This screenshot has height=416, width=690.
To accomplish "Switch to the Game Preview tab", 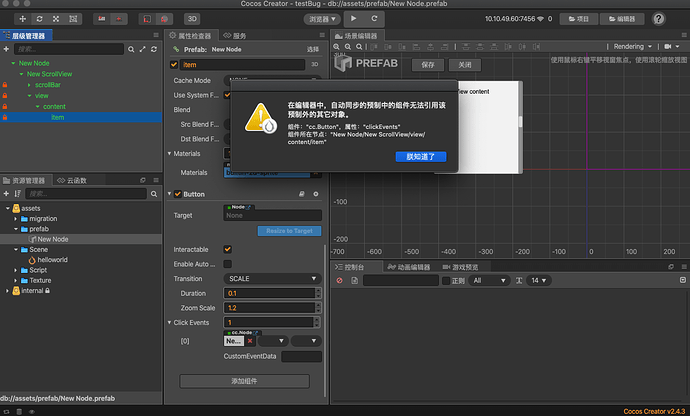I will pos(460,267).
